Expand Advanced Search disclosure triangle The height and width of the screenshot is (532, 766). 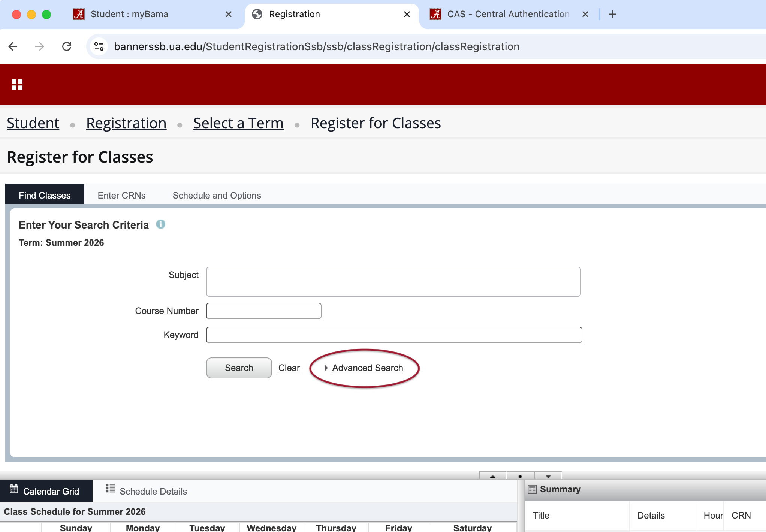tap(326, 368)
